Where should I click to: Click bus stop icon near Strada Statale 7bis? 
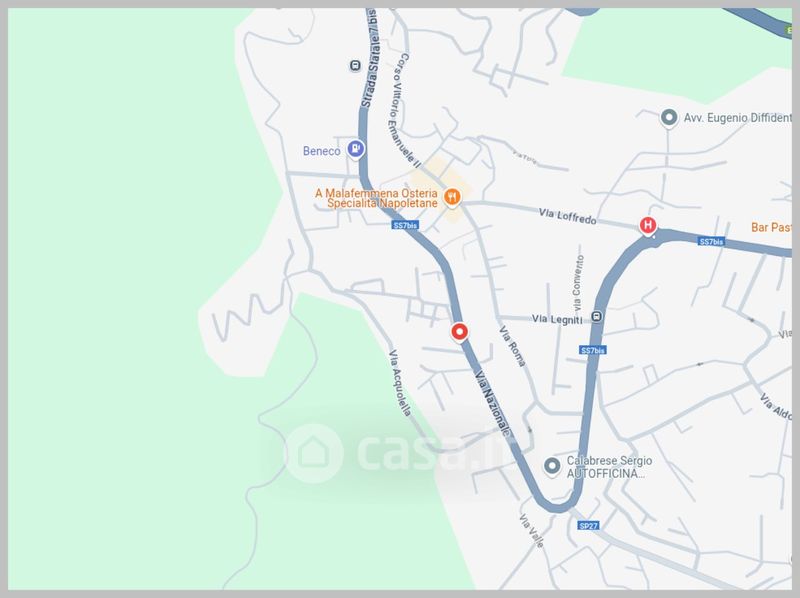pyautogui.click(x=355, y=65)
